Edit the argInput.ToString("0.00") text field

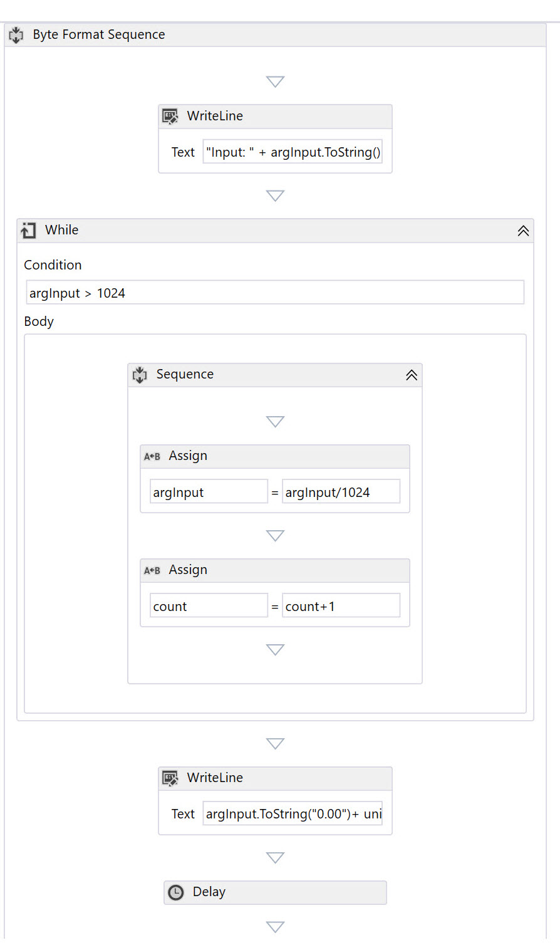(293, 813)
